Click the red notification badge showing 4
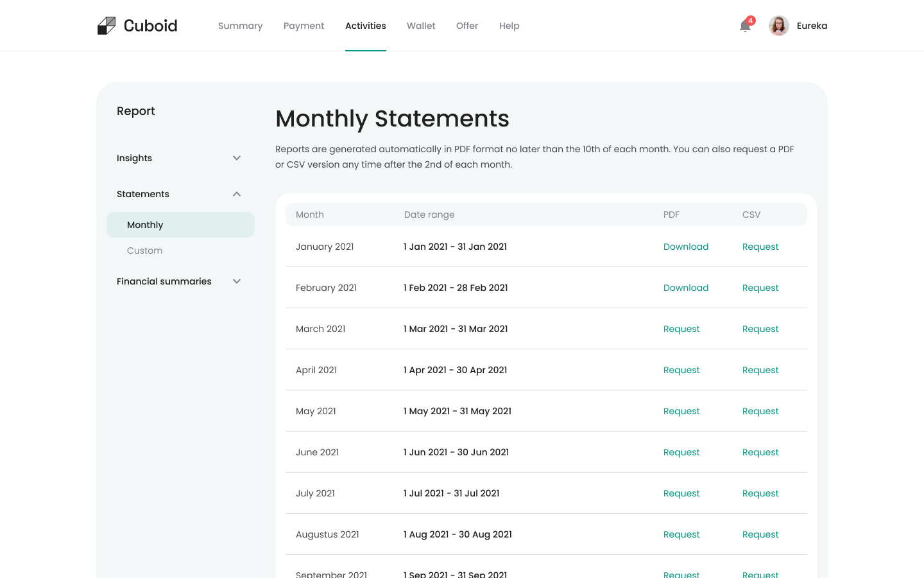Screen dimensions: 924x578 click(x=749, y=20)
